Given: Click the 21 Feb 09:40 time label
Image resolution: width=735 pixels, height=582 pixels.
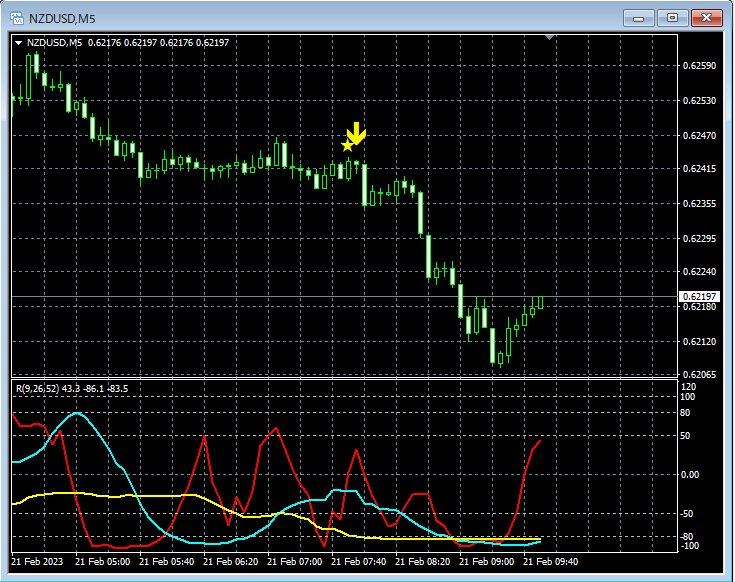Looking at the screenshot, I should tap(551, 561).
